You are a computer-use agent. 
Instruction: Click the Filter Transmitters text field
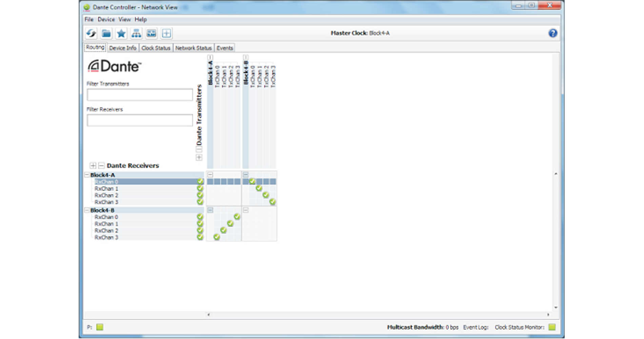(140, 95)
